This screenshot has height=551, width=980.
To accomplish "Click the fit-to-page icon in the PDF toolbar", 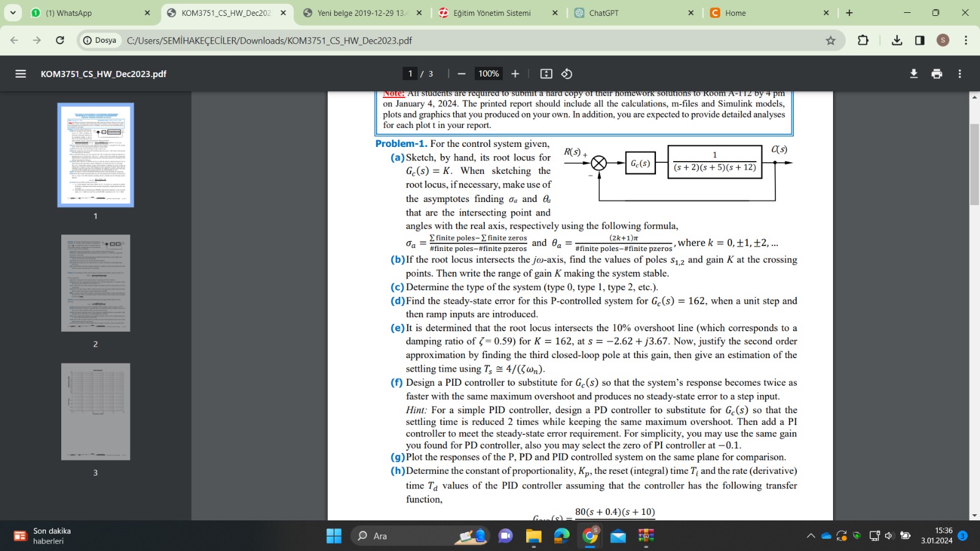I will tap(545, 73).
